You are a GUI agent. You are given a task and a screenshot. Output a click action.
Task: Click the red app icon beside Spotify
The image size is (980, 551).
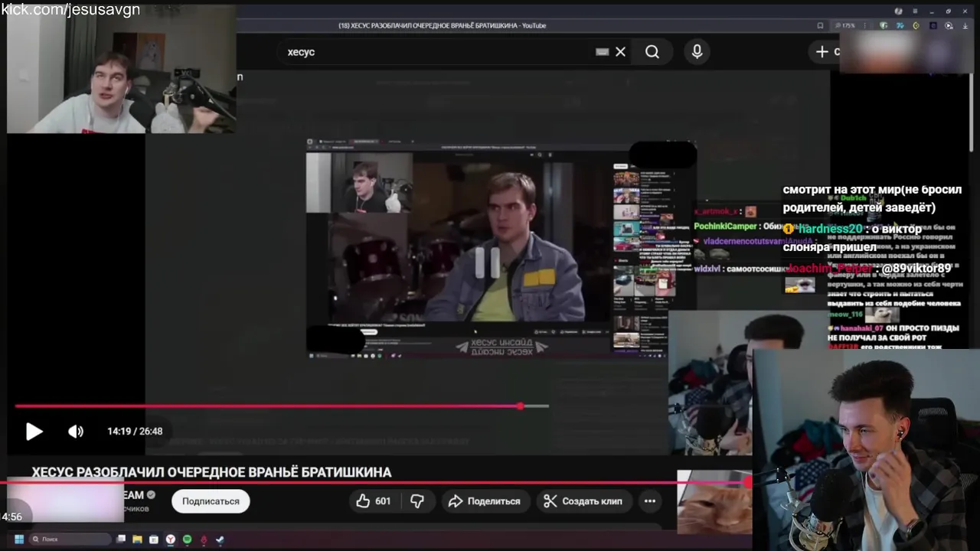[204, 540]
